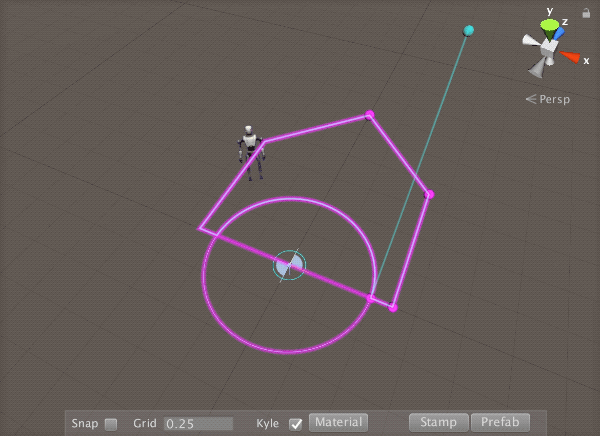
Task: Click the blue Z-axis cone on the gizmo
Action: click(x=560, y=32)
